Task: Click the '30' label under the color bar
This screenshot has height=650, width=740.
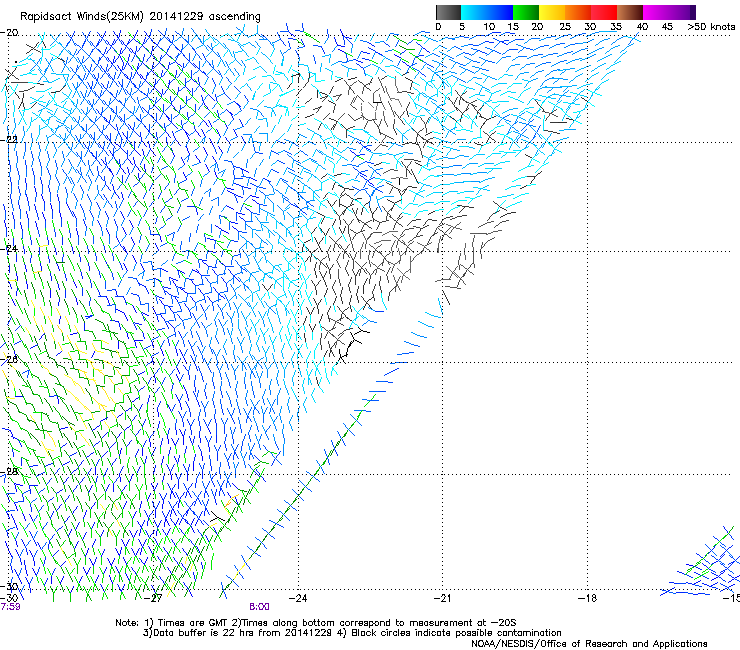Action: (x=590, y=26)
